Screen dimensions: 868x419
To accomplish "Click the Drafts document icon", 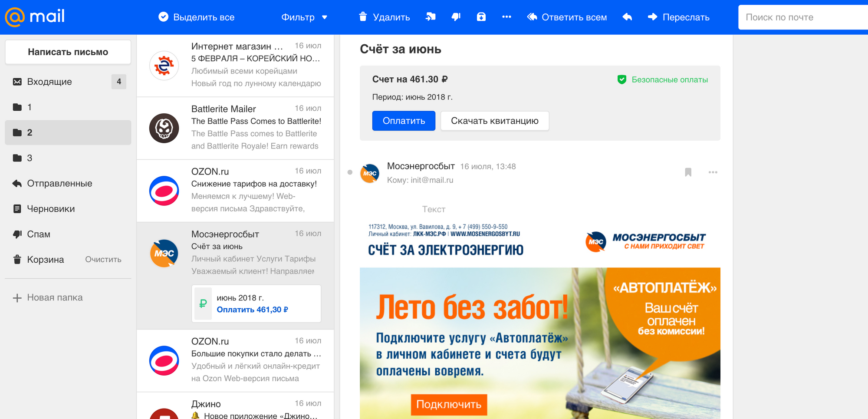I will coord(17,209).
